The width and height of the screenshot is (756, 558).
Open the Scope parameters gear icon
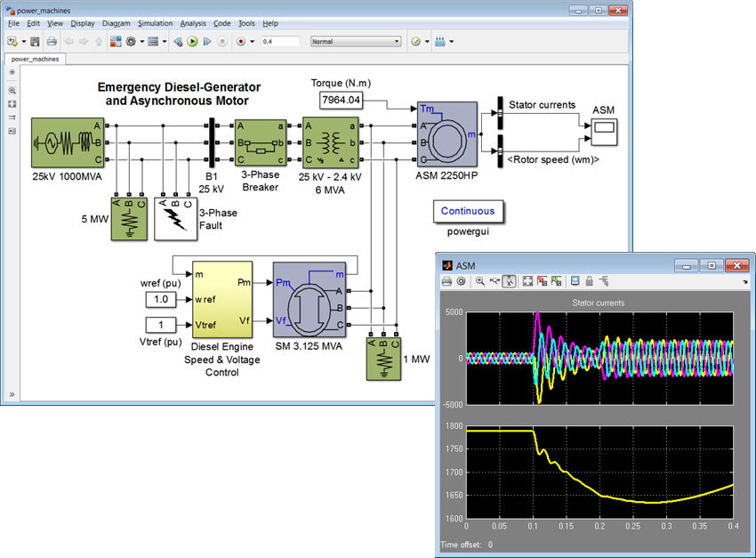(x=461, y=280)
